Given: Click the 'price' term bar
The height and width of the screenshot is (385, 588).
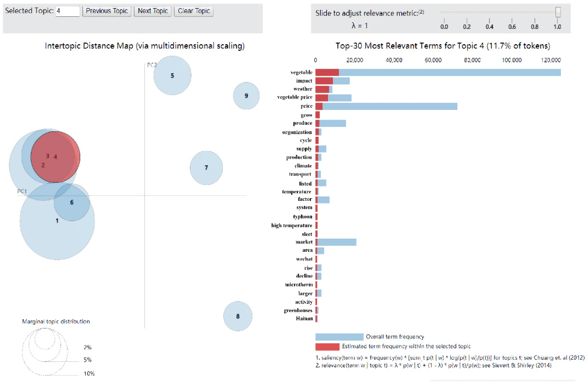Looking at the screenshot, I should pos(386,106).
